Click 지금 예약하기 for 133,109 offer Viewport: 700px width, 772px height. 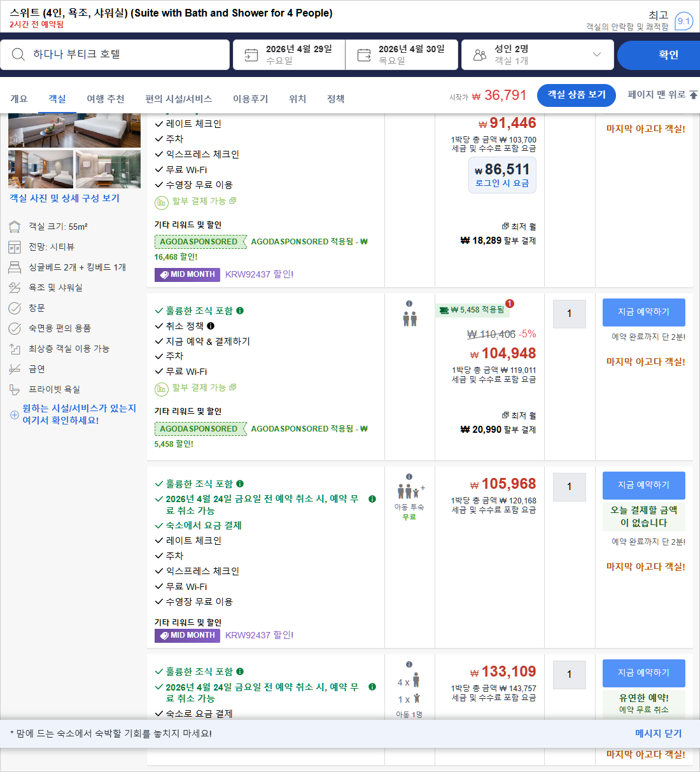(644, 673)
